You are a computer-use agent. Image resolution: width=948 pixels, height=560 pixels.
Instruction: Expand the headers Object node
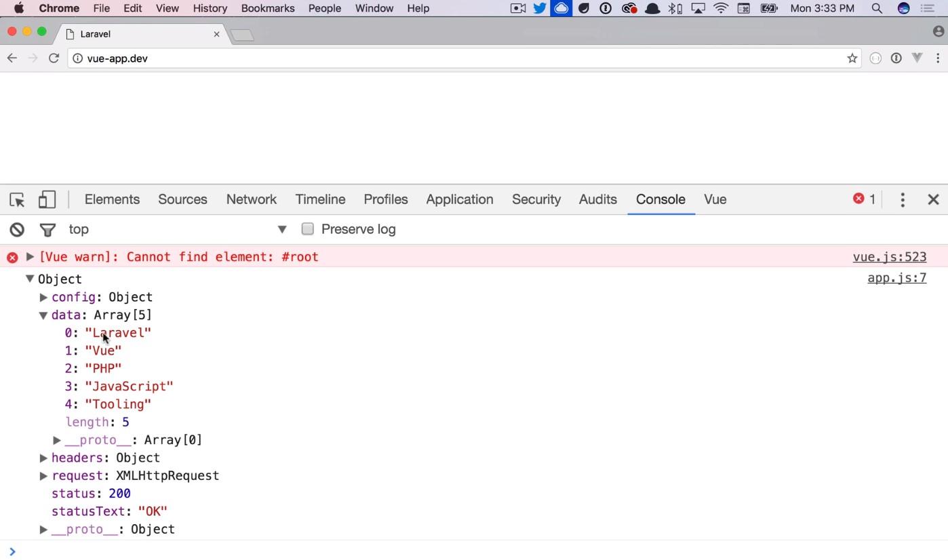pyautogui.click(x=43, y=458)
